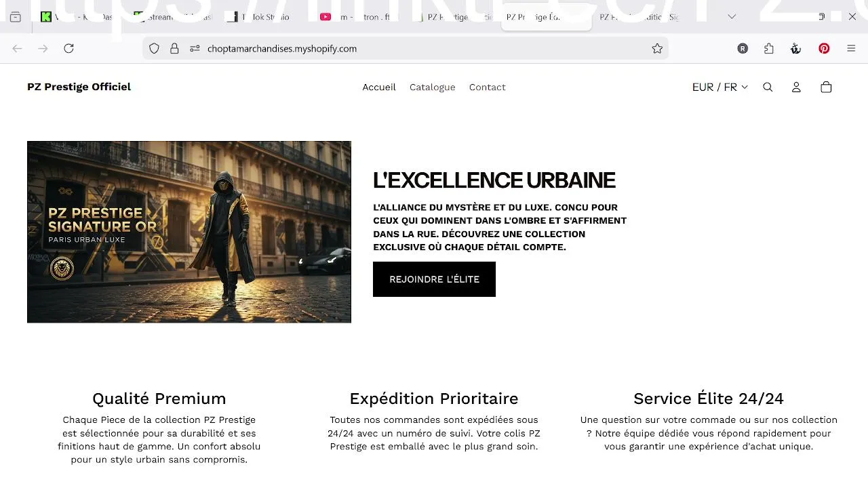The width and height of the screenshot is (868, 488).
Task: Click the text beginning "Chaque Piece de la collection"
Action: pyautogui.click(x=159, y=440)
